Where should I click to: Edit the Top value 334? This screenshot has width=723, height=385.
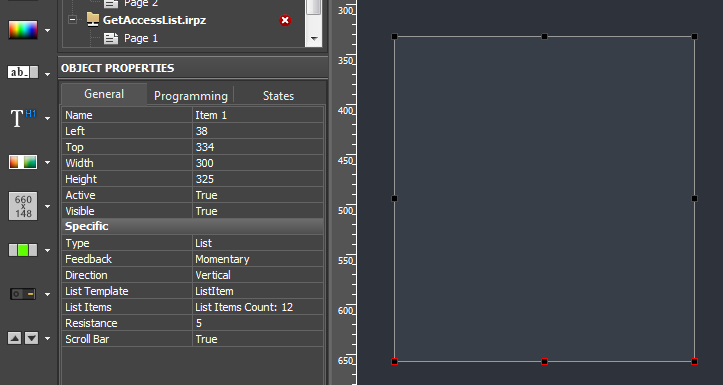[258, 147]
